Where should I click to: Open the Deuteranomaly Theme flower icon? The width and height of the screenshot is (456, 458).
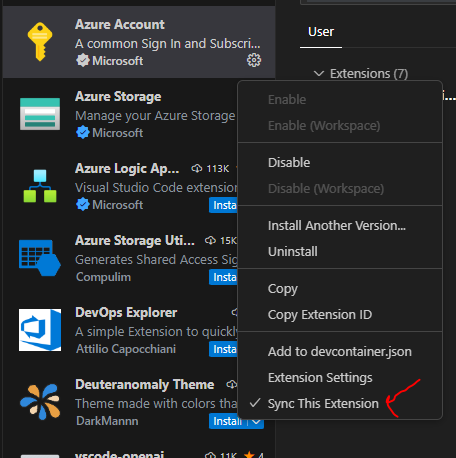[x=40, y=402]
